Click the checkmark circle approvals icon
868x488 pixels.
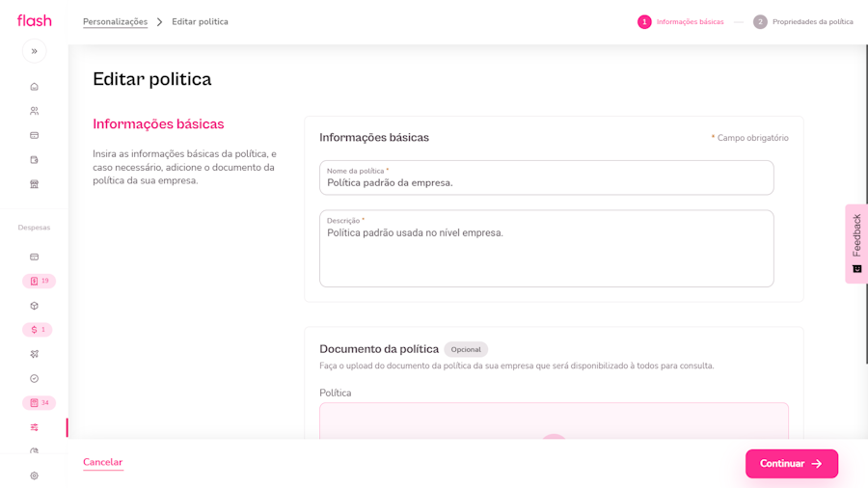(x=34, y=379)
